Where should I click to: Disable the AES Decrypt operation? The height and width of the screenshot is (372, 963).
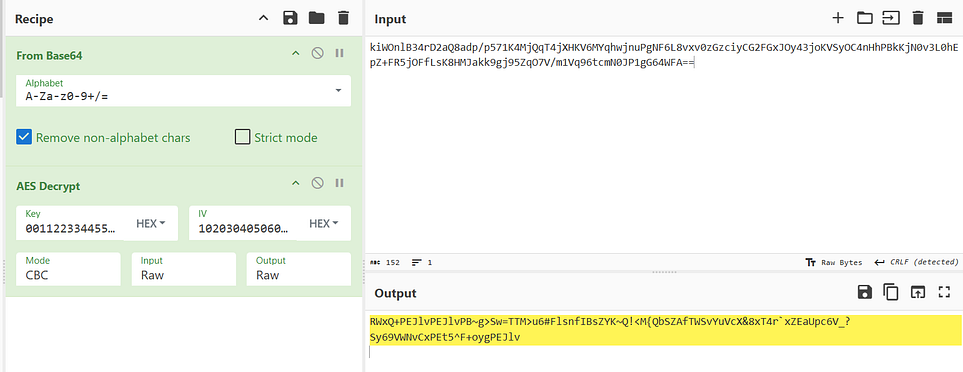(318, 183)
